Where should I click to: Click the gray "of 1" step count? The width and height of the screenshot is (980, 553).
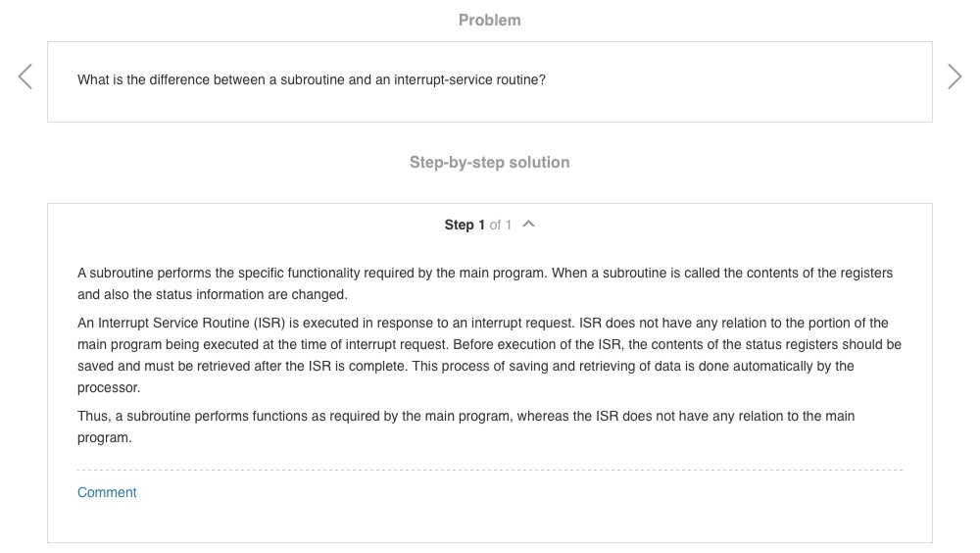click(x=501, y=226)
